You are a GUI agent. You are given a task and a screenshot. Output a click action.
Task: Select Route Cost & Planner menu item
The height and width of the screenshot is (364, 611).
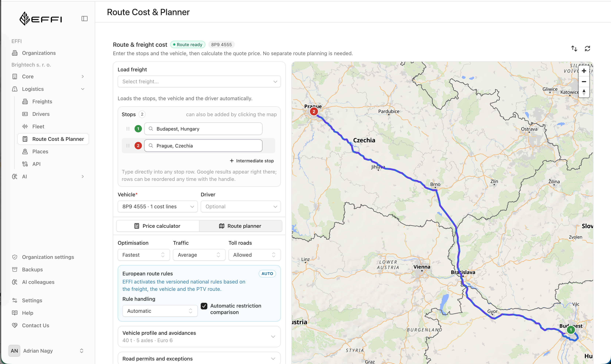[x=53, y=139]
